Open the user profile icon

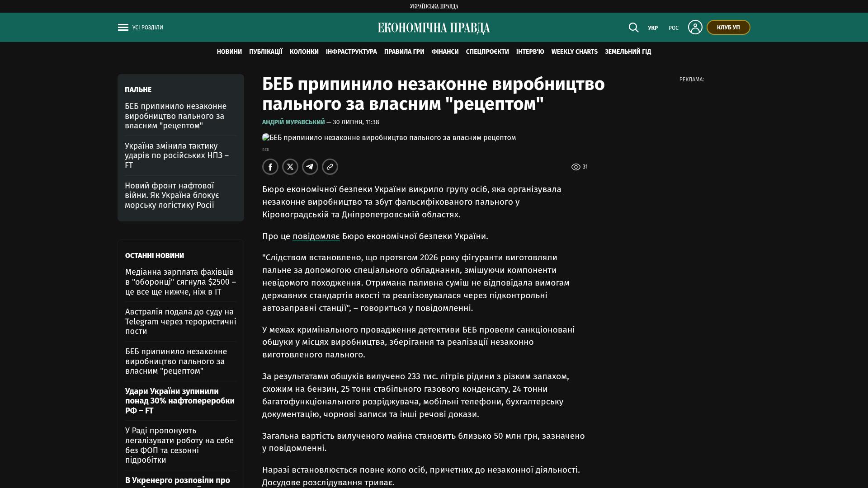(695, 27)
